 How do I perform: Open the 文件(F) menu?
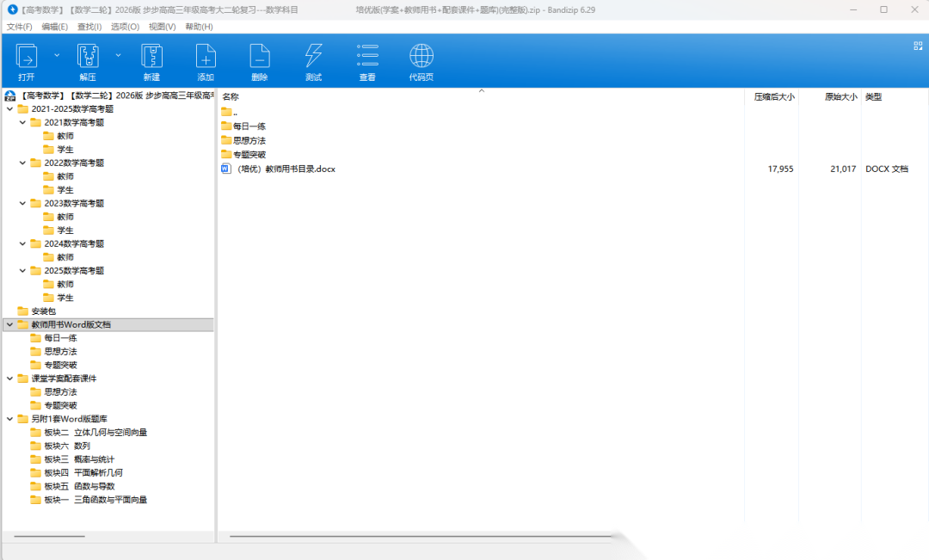(x=20, y=27)
